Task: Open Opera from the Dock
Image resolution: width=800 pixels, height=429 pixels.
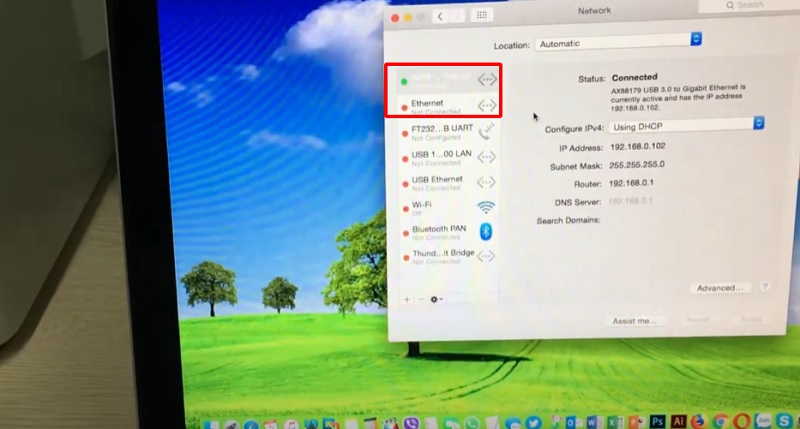Action: [741, 421]
